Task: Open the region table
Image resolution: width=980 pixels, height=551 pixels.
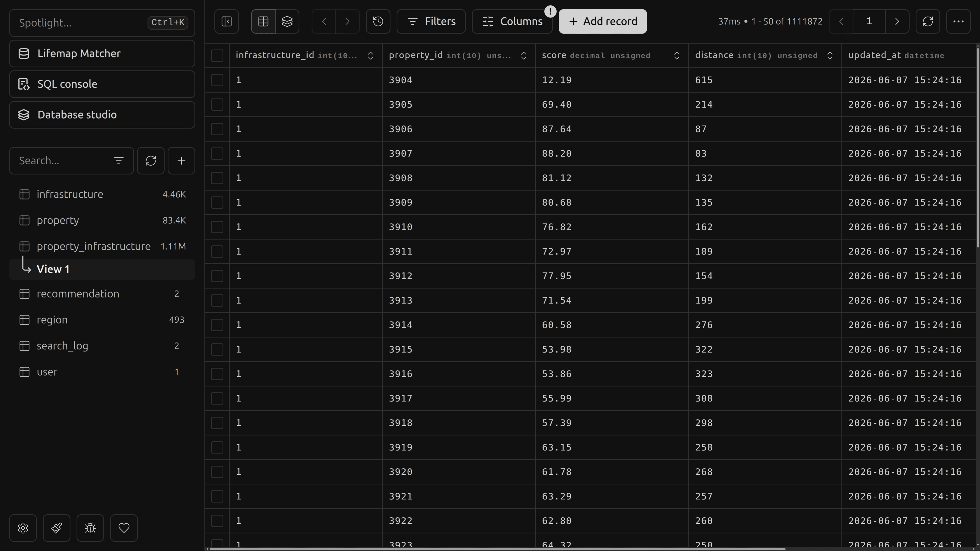Action: tap(102, 320)
